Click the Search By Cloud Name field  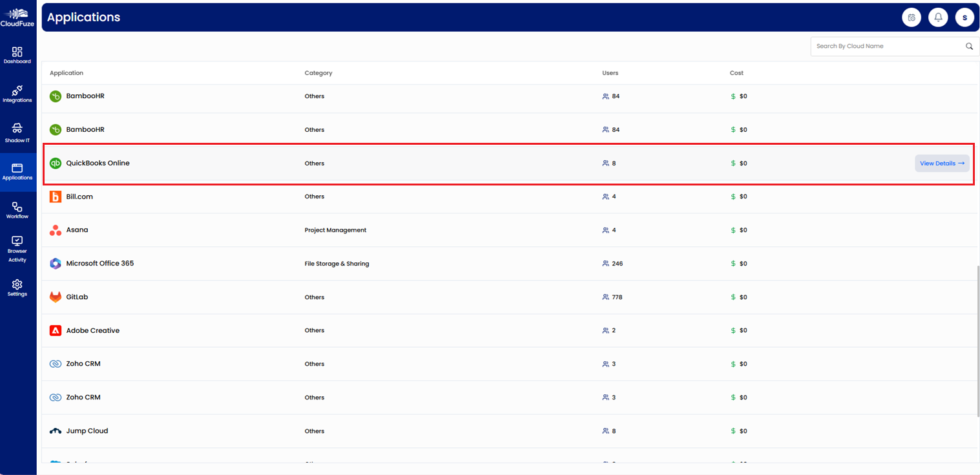point(885,46)
